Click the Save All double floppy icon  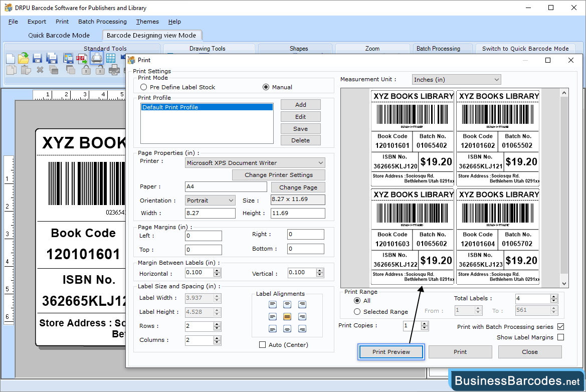[52, 58]
